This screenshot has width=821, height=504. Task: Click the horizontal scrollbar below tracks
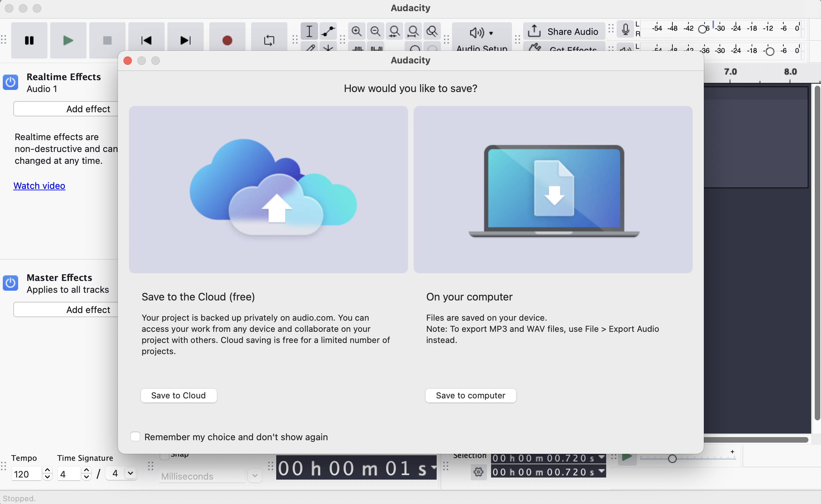(x=756, y=440)
